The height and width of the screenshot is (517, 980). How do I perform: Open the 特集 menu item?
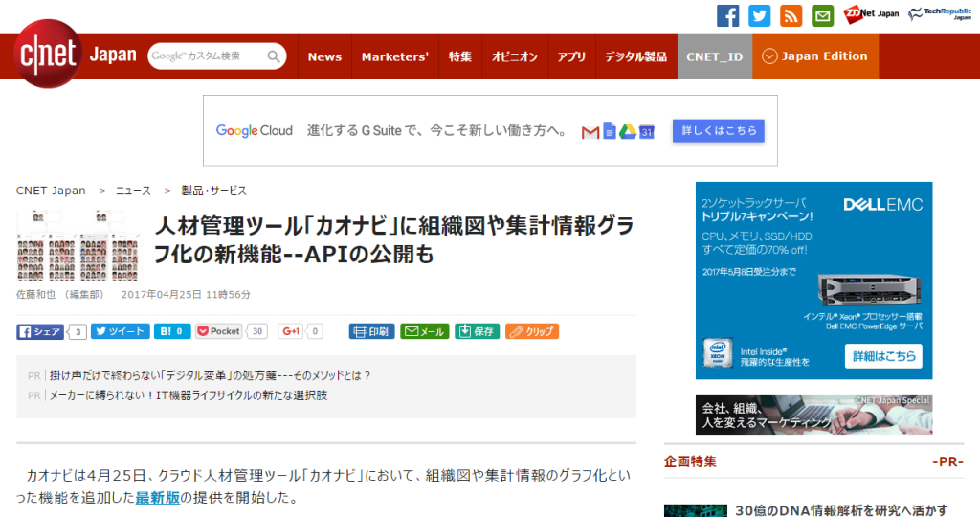coord(460,56)
